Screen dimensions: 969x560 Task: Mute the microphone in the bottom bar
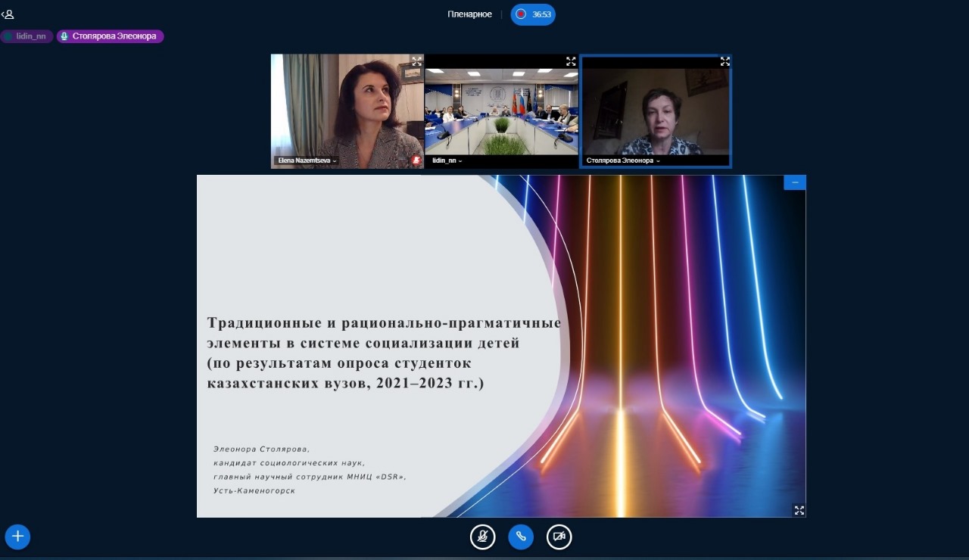click(482, 537)
